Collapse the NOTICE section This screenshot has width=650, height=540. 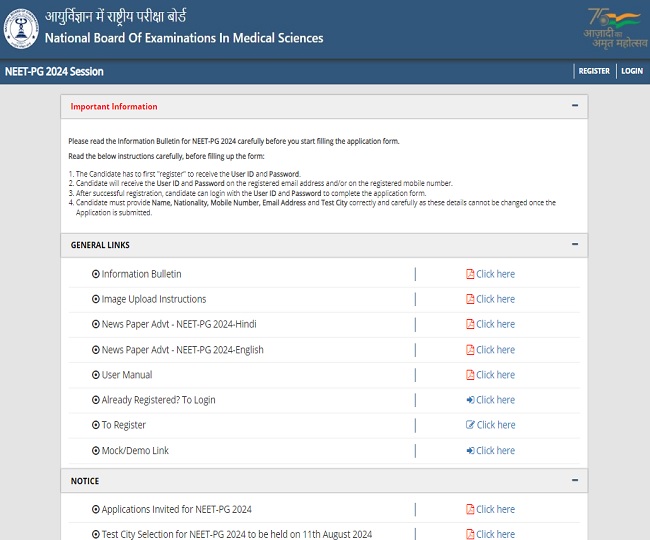click(575, 480)
